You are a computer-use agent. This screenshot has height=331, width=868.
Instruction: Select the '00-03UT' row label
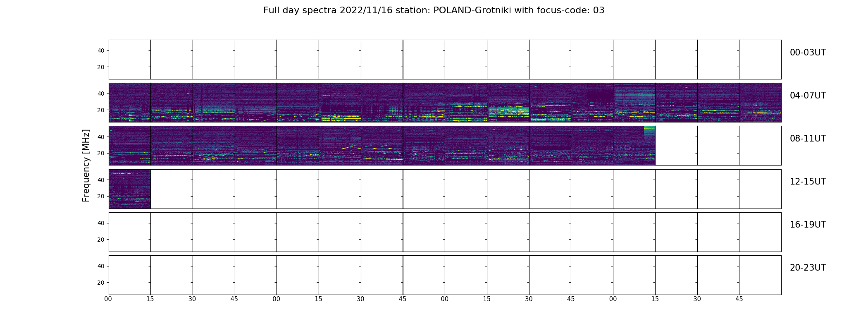(808, 53)
